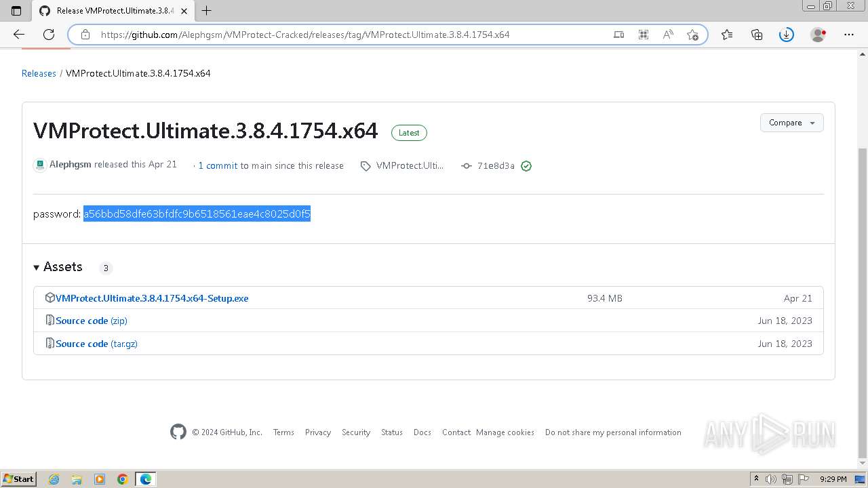The image size is (868, 488).
Task: Open the Contact footer link
Action: pos(456,432)
